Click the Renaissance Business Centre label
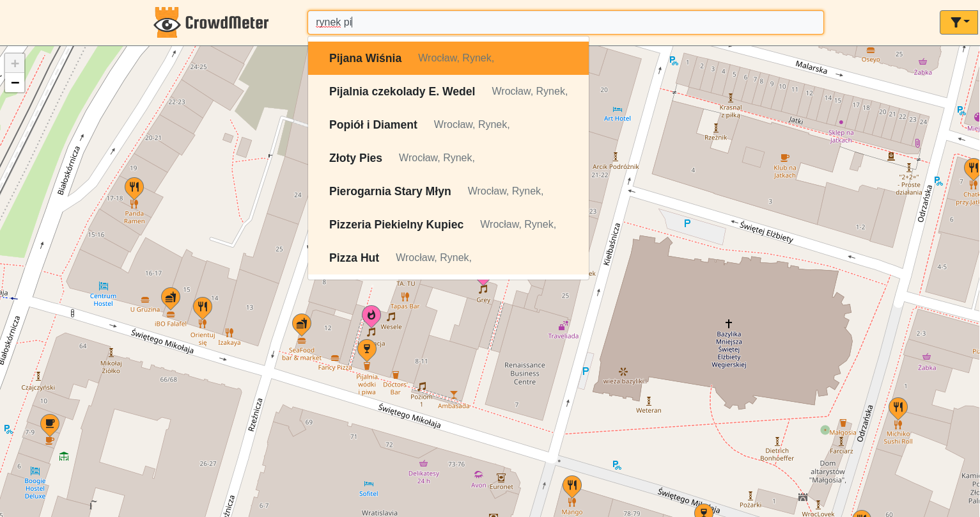The image size is (980, 517). pos(525,373)
